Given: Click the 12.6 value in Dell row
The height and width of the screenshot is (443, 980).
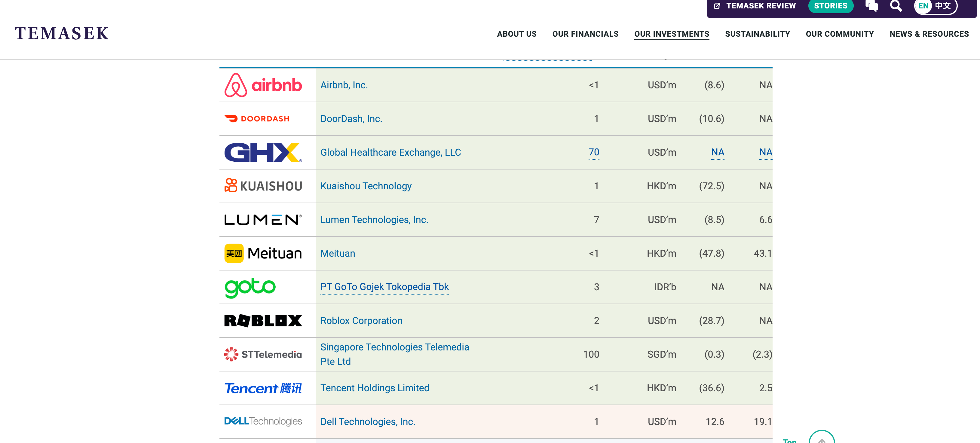Looking at the screenshot, I should pyautogui.click(x=715, y=421).
